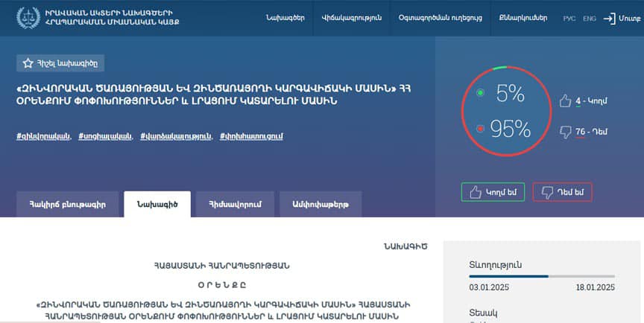Click the green dot beside 5%
Screen dimensions: 644x323
[x=480, y=93]
